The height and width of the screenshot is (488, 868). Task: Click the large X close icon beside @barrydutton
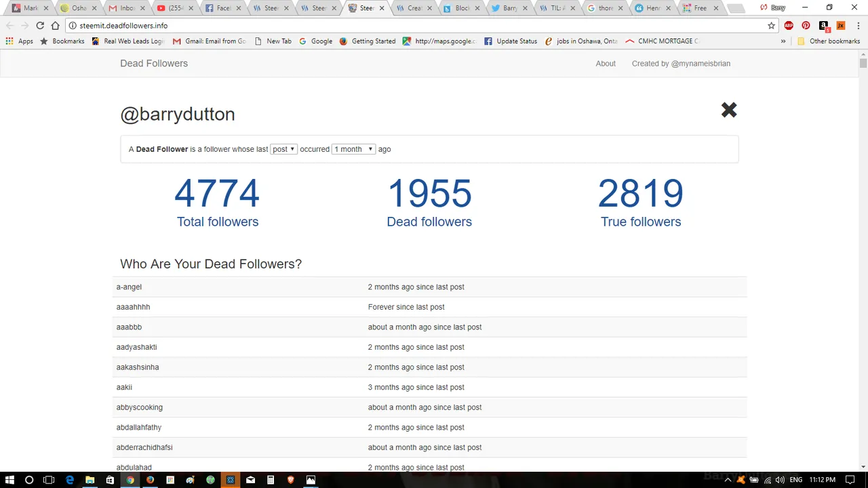coord(729,110)
